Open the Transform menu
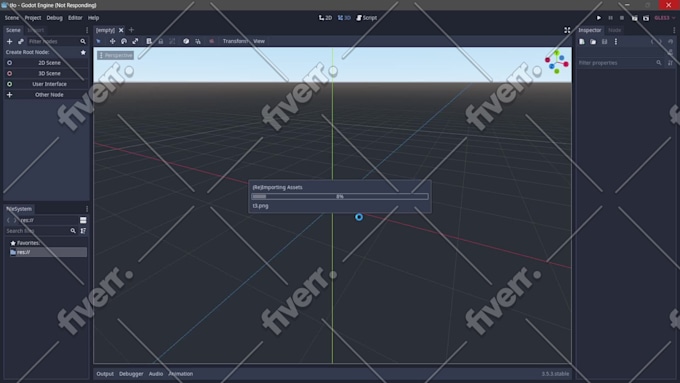 (x=235, y=41)
